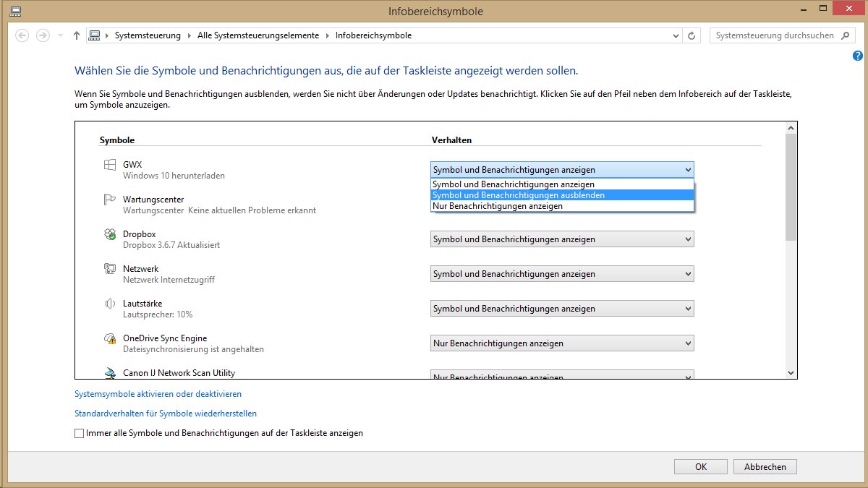This screenshot has width=868, height=488.
Task: Click the 'Dropbox 3.6.7 Aktualisiert' text
Action: (171, 245)
